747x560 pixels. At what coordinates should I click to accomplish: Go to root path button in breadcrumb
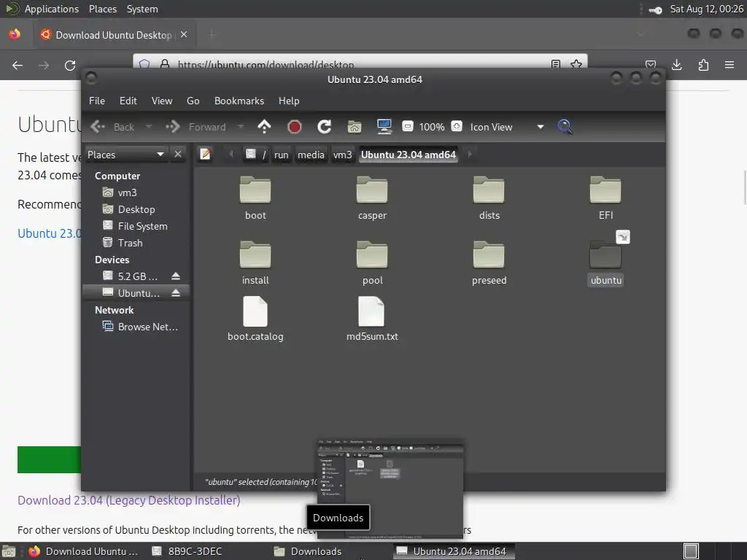click(256, 155)
